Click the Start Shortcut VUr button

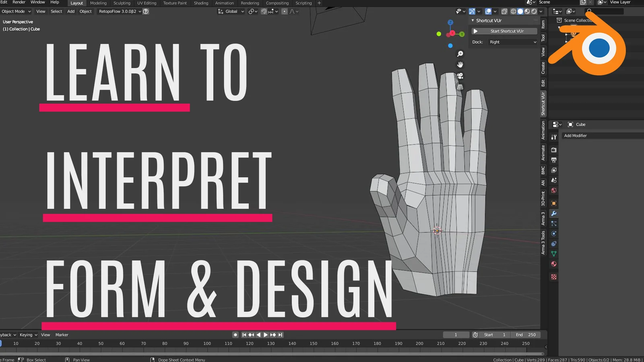[x=504, y=31]
